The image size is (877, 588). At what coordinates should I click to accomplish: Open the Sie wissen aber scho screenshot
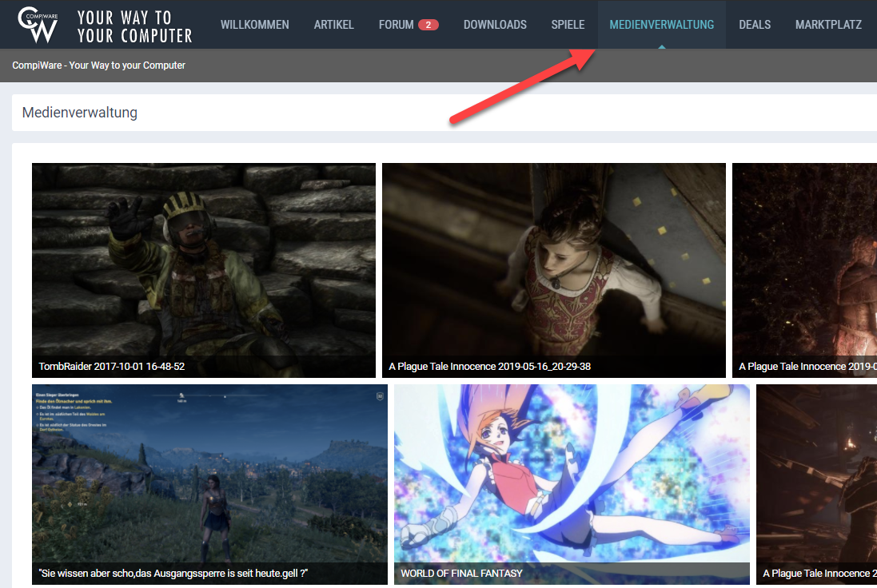tap(209, 484)
